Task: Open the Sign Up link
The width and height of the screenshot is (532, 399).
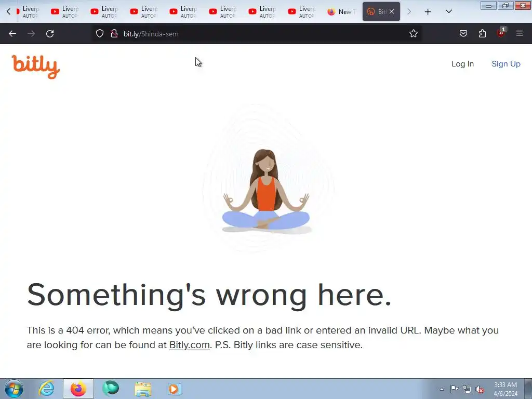Action: point(506,64)
